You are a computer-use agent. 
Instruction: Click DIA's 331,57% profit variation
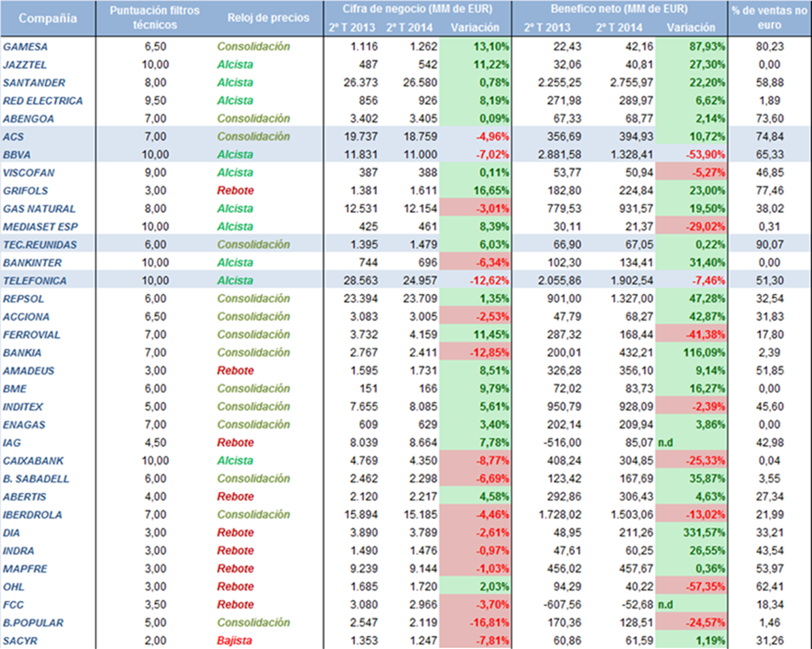[704, 533]
